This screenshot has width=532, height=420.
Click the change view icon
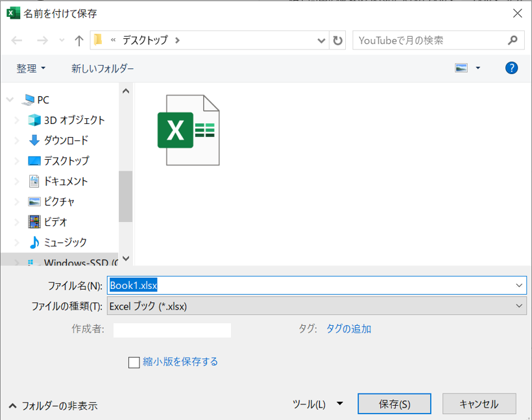[461, 68]
